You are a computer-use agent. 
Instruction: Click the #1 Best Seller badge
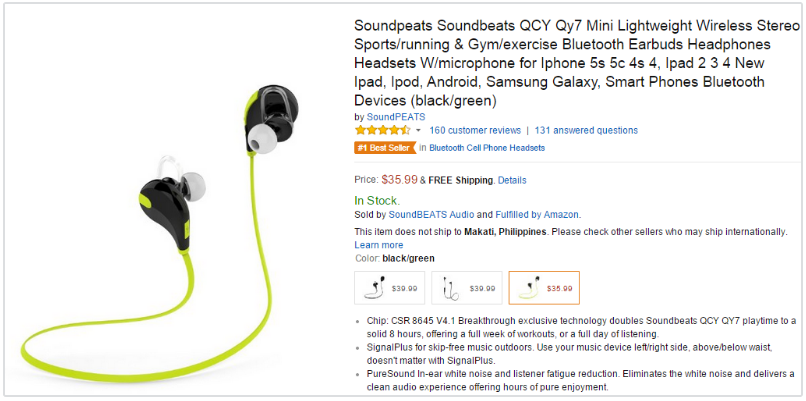pyautogui.click(x=384, y=148)
